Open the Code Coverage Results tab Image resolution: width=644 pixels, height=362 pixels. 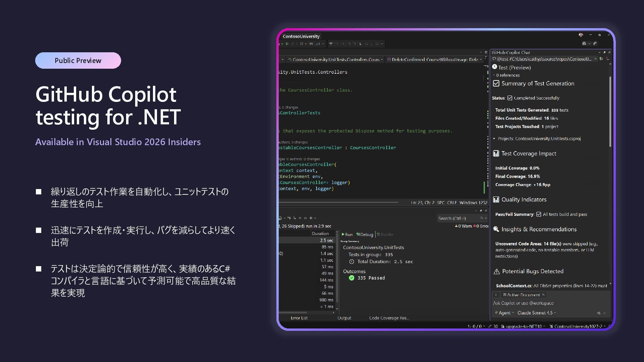pyautogui.click(x=389, y=318)
